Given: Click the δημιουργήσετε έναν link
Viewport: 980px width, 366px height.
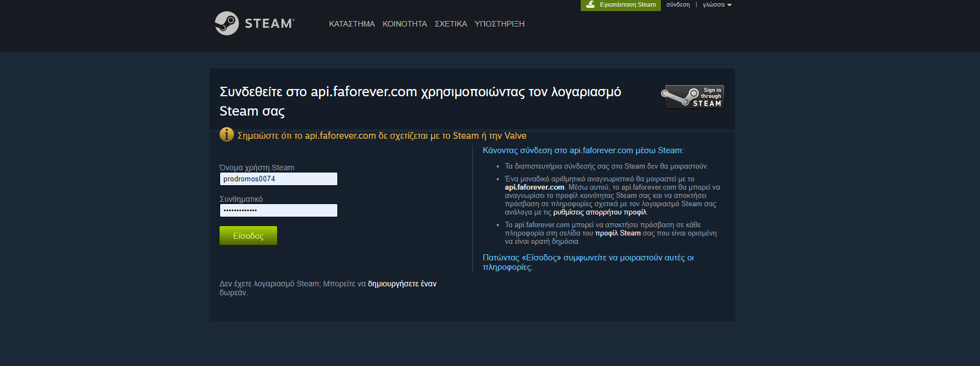Looking at the screenshot, I should [402, 284].
